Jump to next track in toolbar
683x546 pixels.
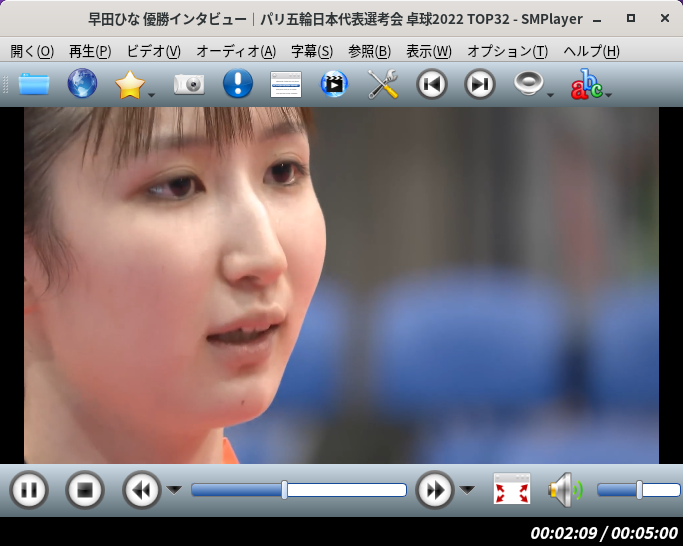click(x=480, y=84)
